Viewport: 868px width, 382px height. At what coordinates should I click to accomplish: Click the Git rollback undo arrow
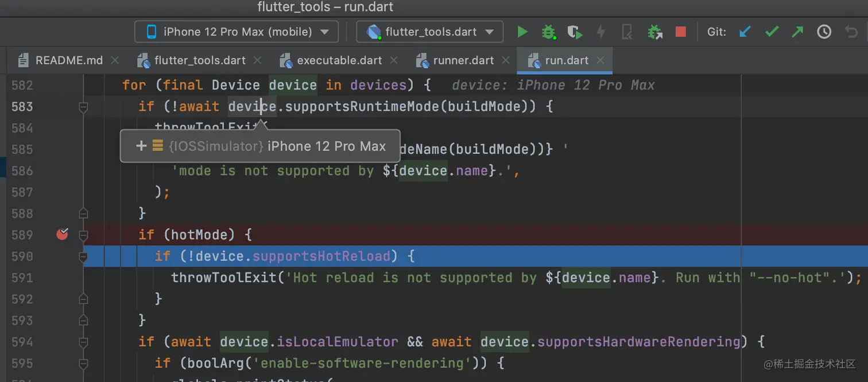pyautogui.click(x=851, y=32)
